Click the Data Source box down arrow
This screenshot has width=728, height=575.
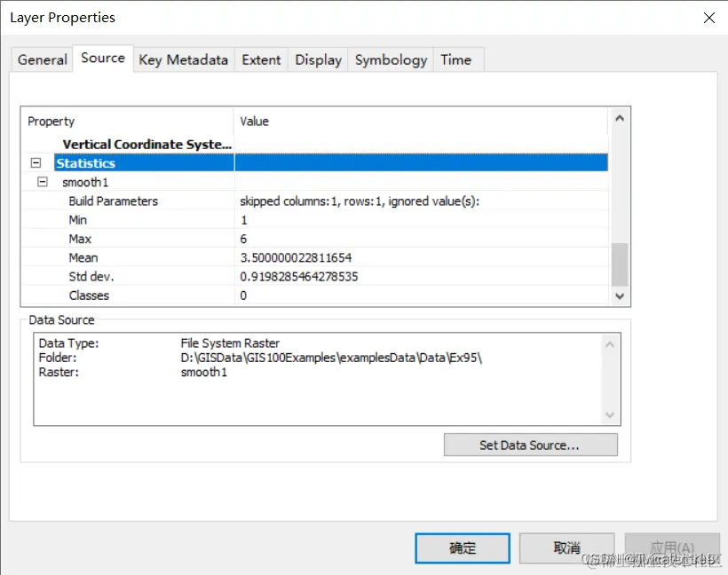pyautogui.click(x=610, y=415)
